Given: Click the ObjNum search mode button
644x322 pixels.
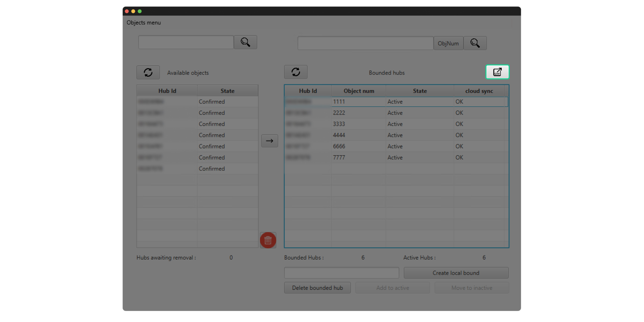Looking at the screenshot, I should pos(448,43).
